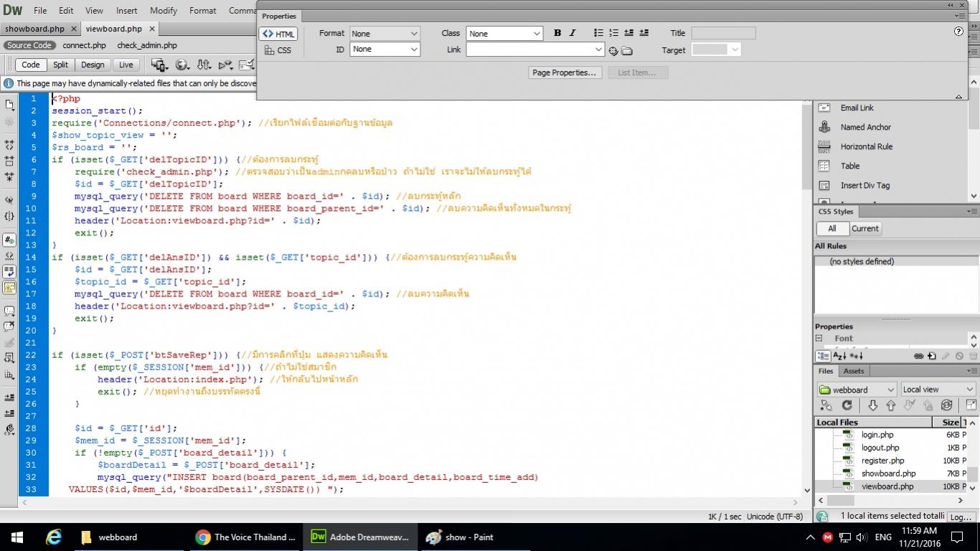Refresh the Files panel
This screenshot has width=980, height=551.
pos(847,405)
